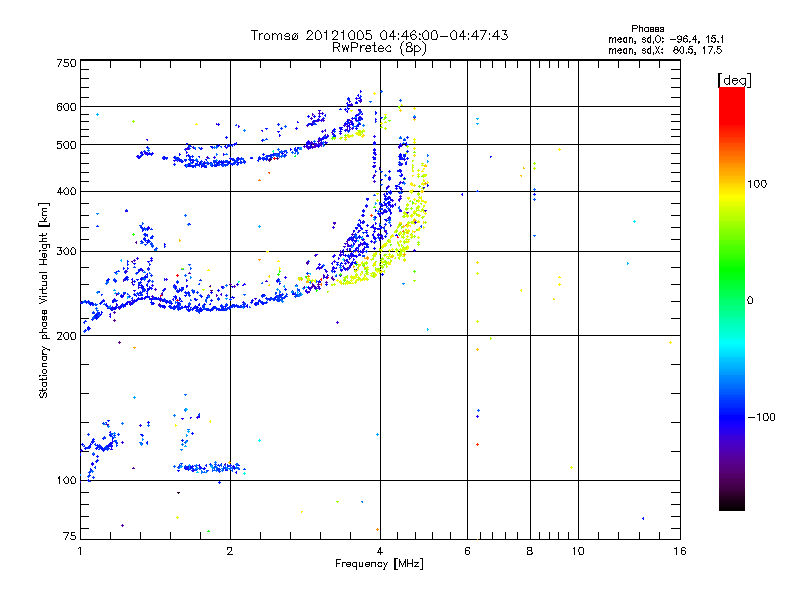Click the x-axis '10' tick label
Viewport: 800px width, 600px height.
[578, 551]
